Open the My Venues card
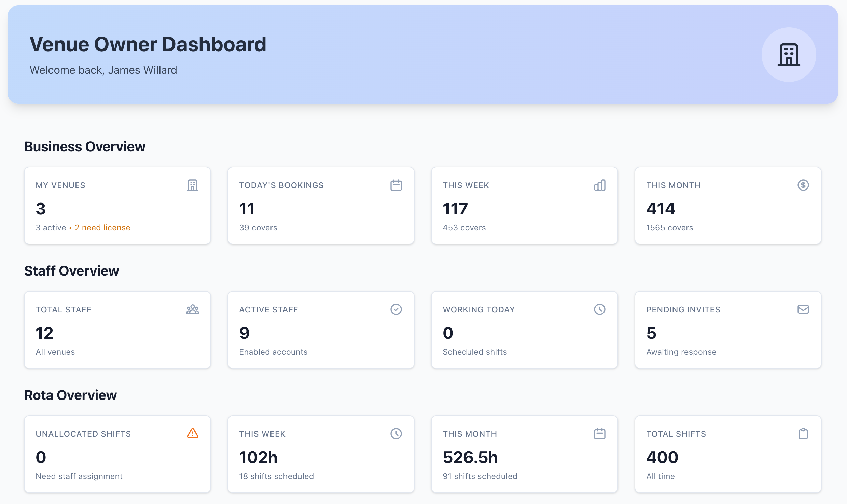The width and height of the screenshot is (847, 504). coord(117,205)
